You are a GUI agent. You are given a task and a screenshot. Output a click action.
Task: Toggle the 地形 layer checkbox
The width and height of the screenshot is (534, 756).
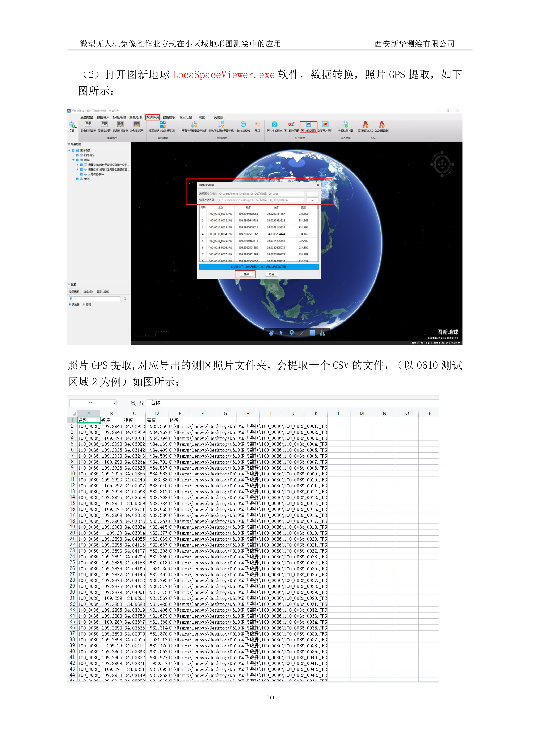77,179
